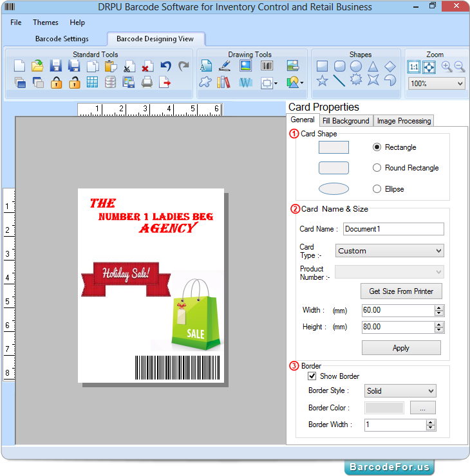Open the database batch processing icon
This screenshot has width=470, height=476.
point(110,82)
